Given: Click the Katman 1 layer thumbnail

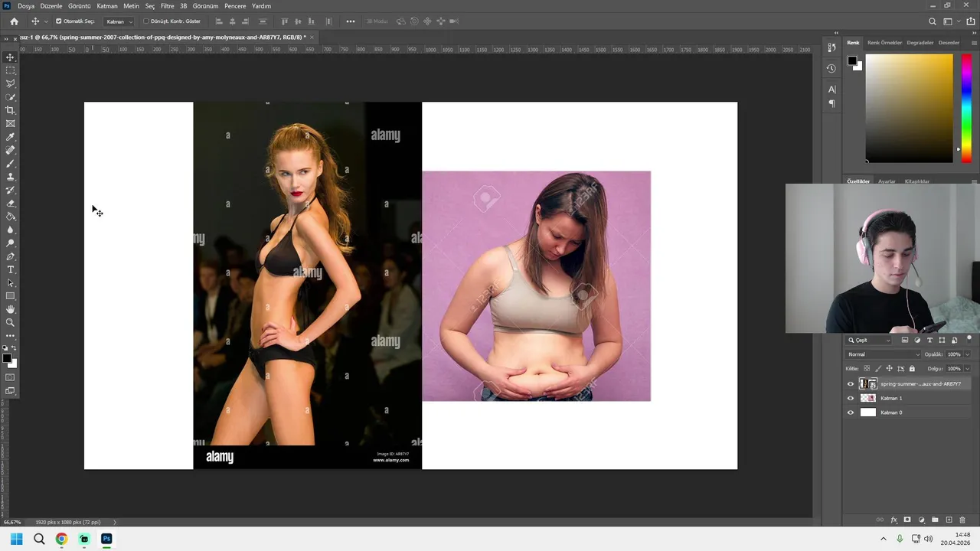Looking at the screenshot, I should (x=868, y=398).
